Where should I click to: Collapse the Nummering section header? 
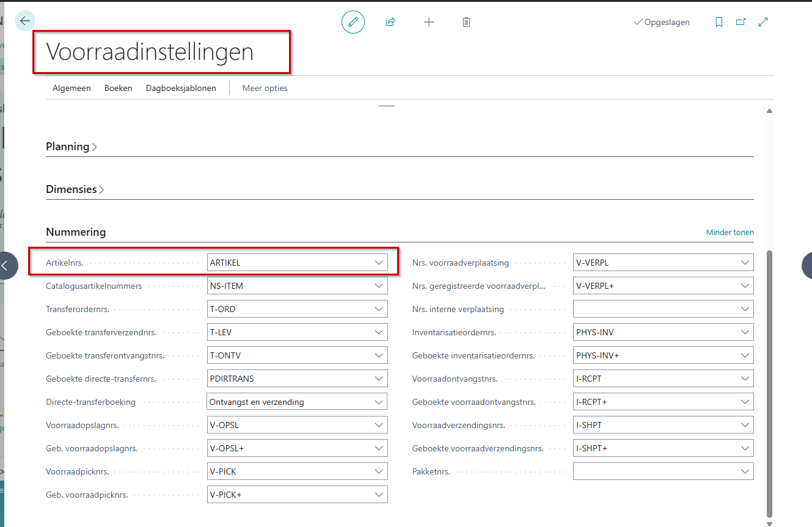pos(76,232)
